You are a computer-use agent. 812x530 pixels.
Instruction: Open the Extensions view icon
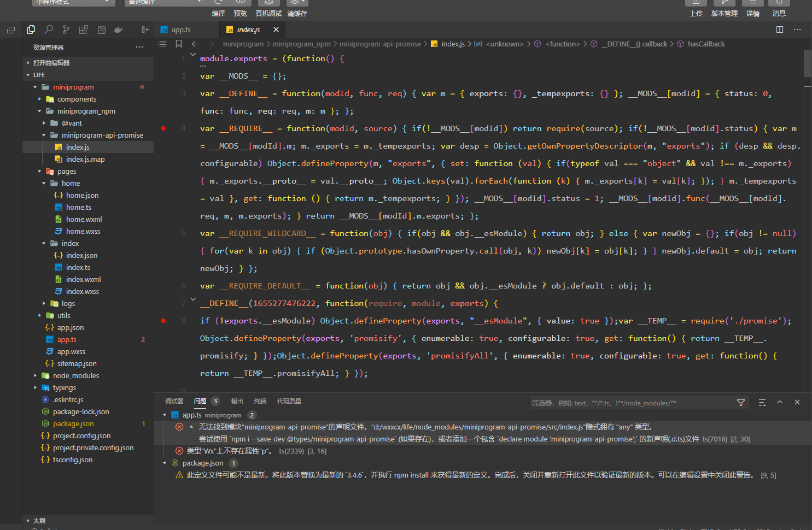click(x=84, y=30)
